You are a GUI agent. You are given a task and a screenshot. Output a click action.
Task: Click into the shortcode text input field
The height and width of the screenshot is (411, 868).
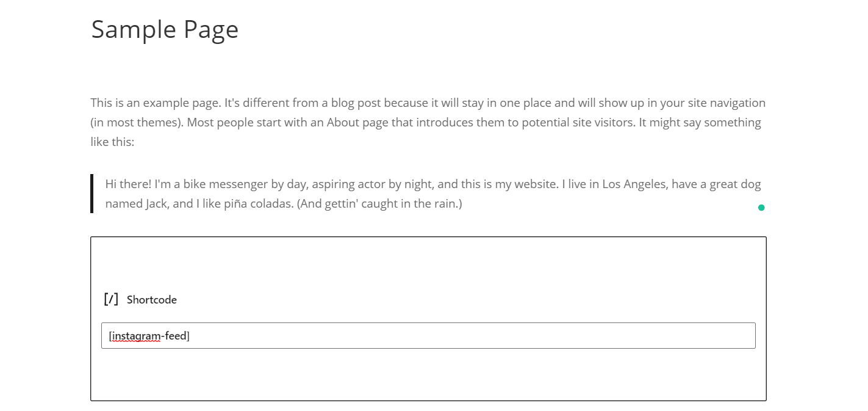(427, 336)
